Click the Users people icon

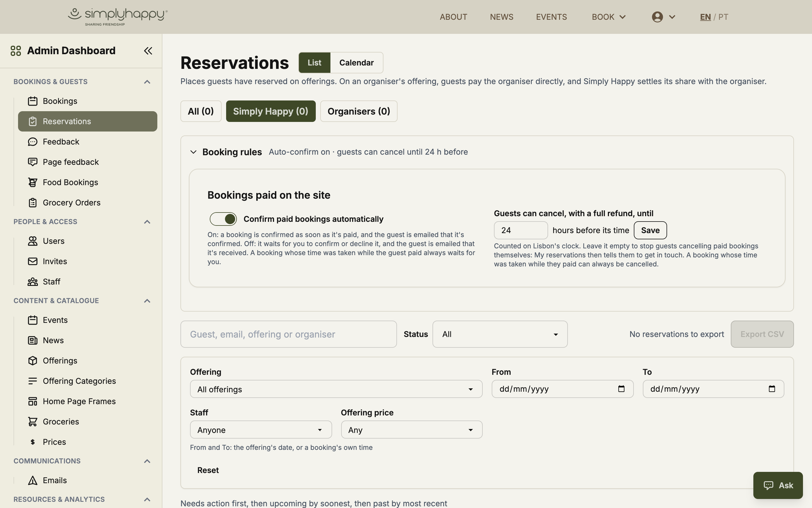click(32, 241)
